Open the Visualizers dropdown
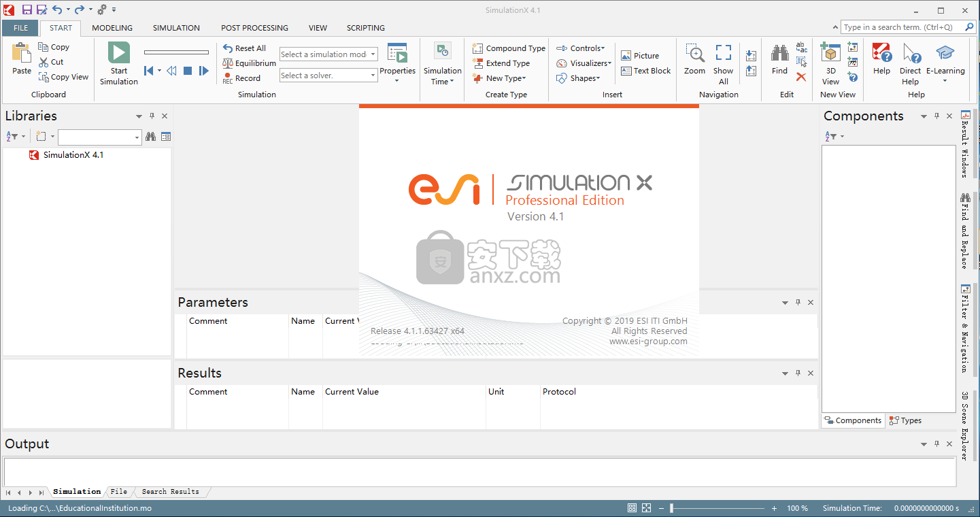Viewport: 980px width, 517px height. pyautogui.click(x=584, y=63)
